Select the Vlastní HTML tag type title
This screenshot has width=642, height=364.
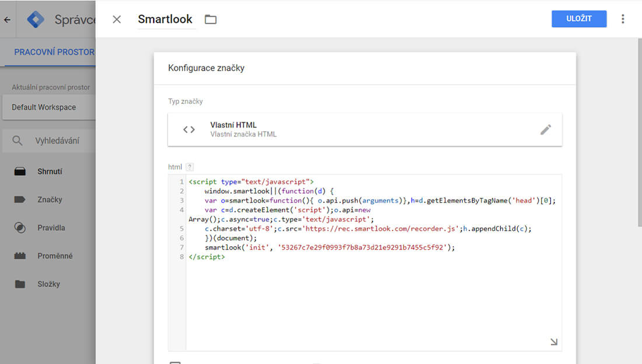(x=233, y=125)
